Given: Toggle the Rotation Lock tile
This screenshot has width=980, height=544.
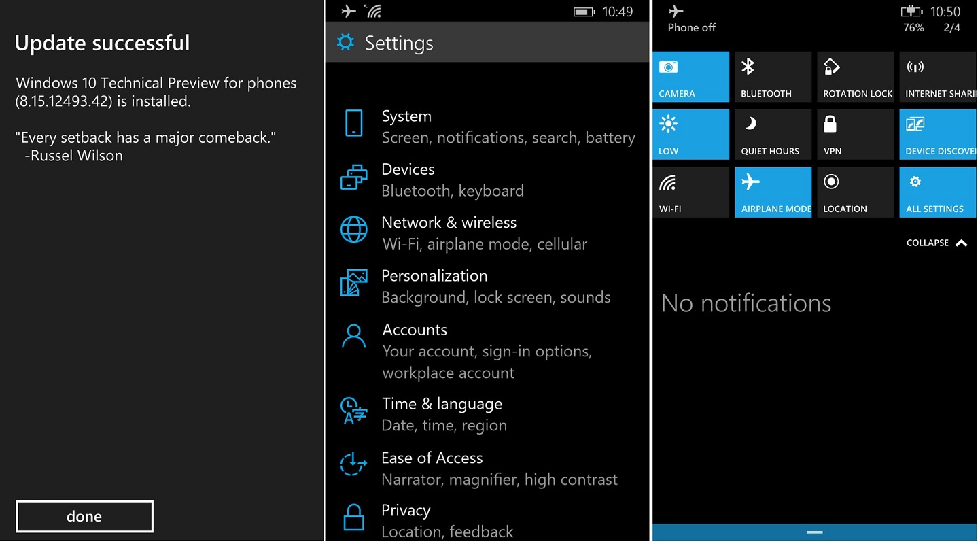Looking at the screenshot, I should pyautogui.click(x=856, y=77).
